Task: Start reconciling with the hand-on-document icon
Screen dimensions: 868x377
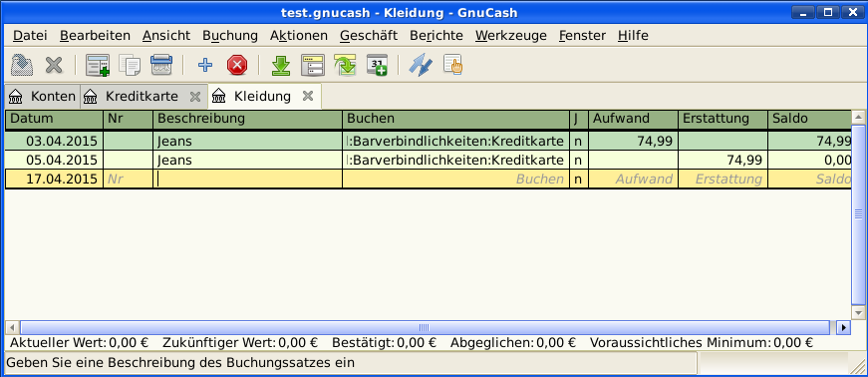Action: [x=452, y=65]
